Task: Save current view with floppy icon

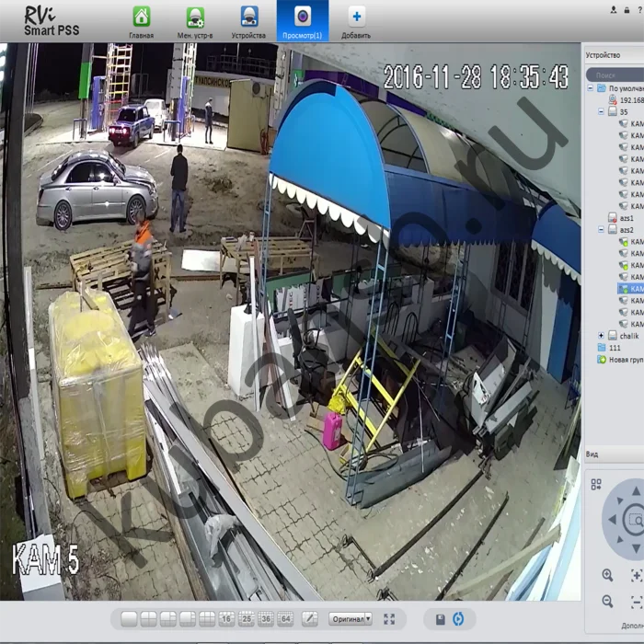Action: (x=441, y=619)
